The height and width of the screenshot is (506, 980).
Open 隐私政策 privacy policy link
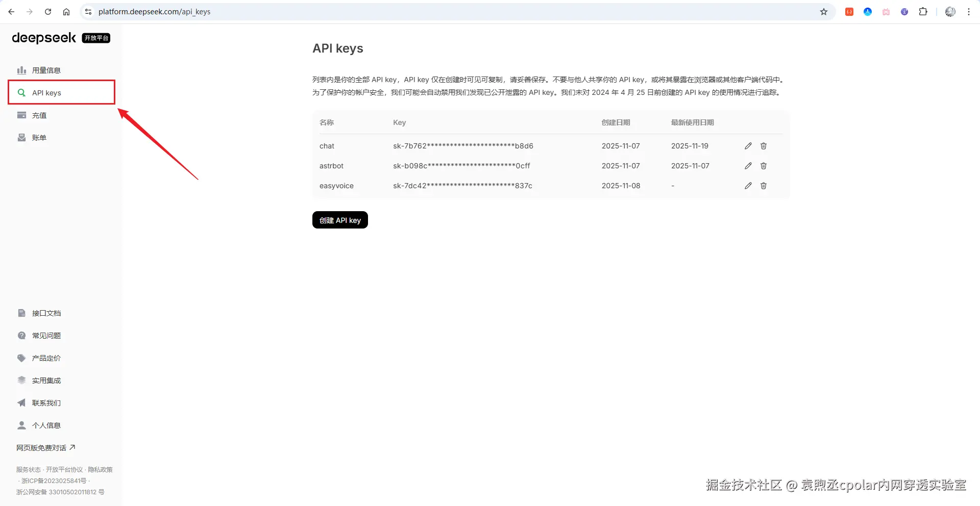coord(100,470)
